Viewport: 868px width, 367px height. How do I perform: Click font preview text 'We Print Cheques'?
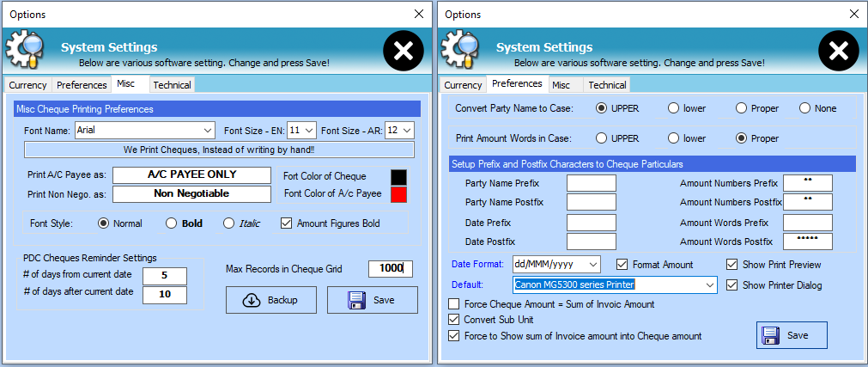click(x=219, y=150)
